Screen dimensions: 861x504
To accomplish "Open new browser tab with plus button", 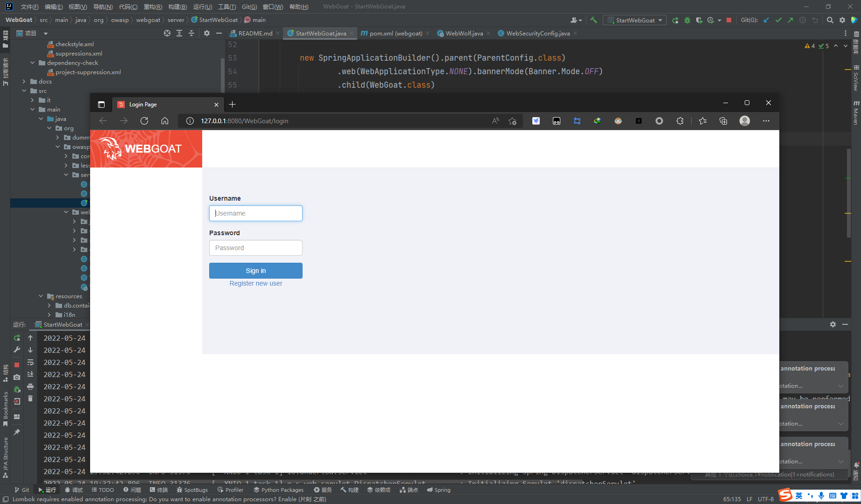I will [x=232, y=104].
